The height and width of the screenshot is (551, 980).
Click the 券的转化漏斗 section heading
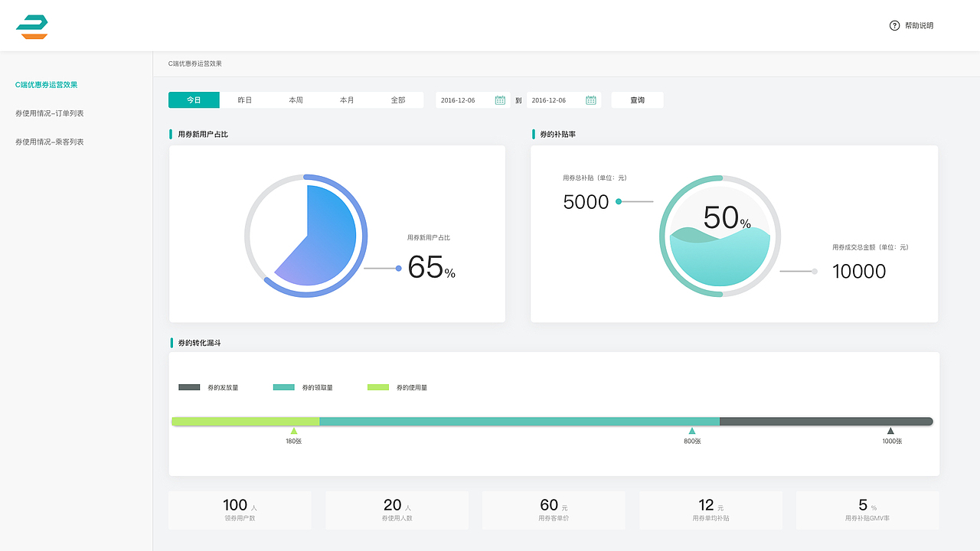[199, 343]
